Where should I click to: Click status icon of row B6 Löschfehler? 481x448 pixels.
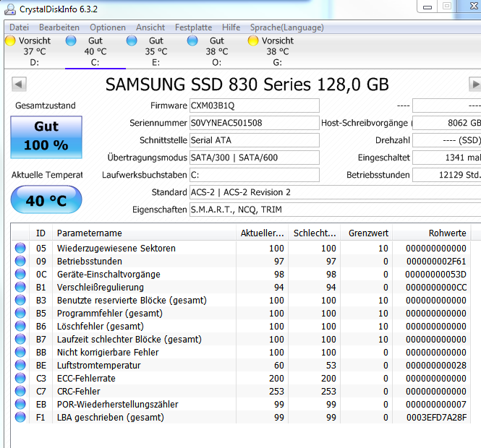(x=20, y=326)
